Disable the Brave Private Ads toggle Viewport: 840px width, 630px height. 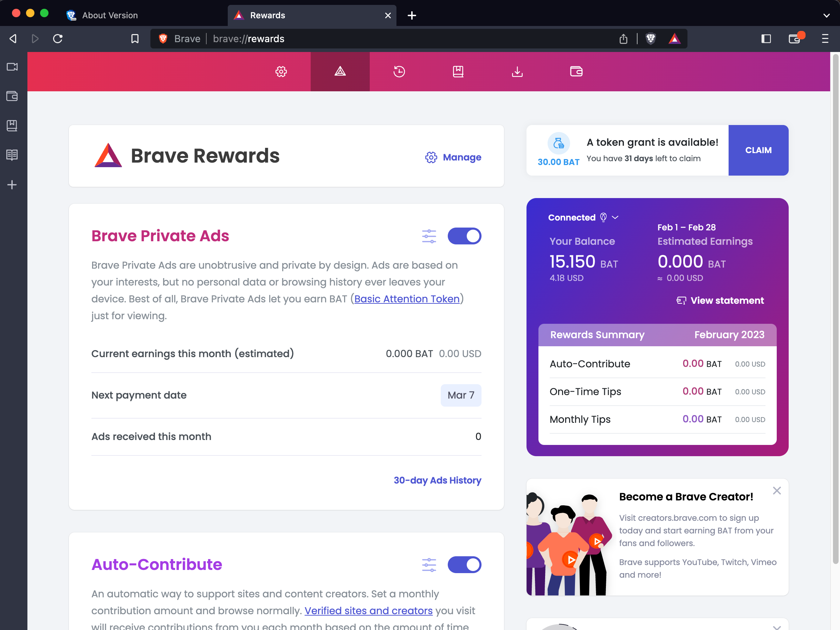coord(464,236)
